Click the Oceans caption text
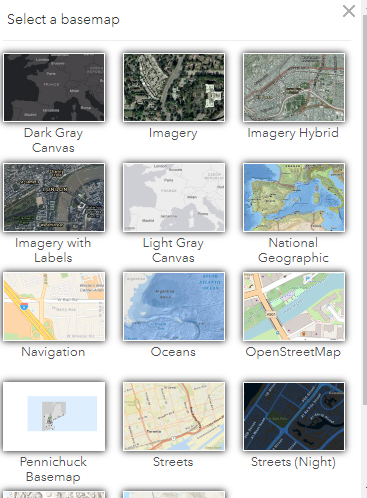 tap(173, 352)
